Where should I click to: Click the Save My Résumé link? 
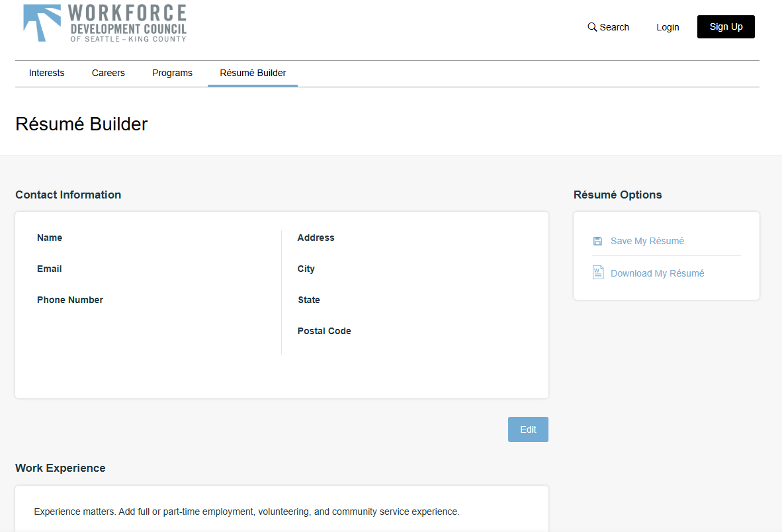point(647,240)
